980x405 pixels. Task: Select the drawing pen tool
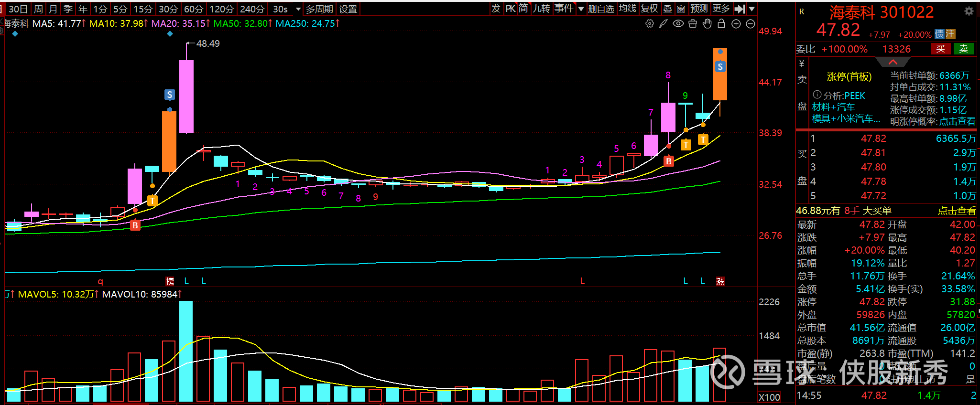click(x=664, y=23)
